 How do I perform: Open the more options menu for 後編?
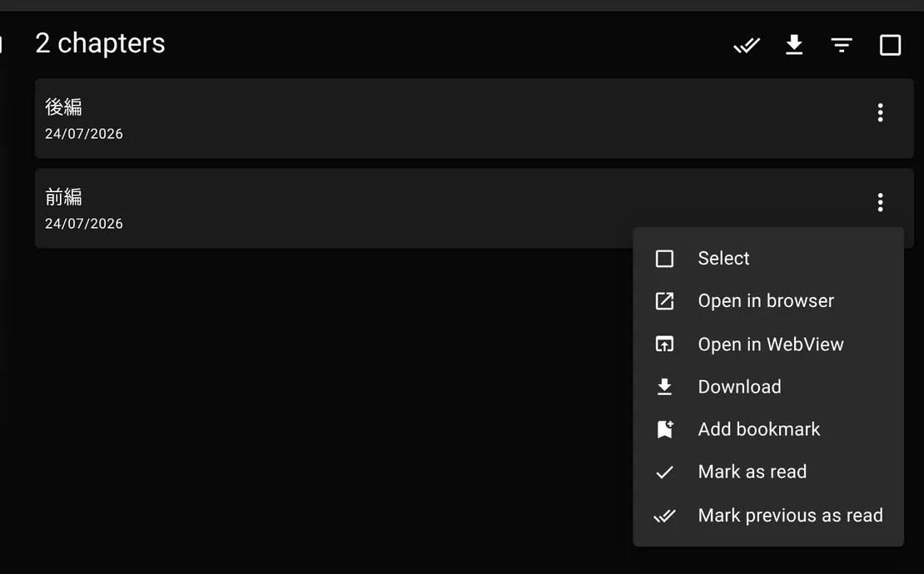coord(881,112)
